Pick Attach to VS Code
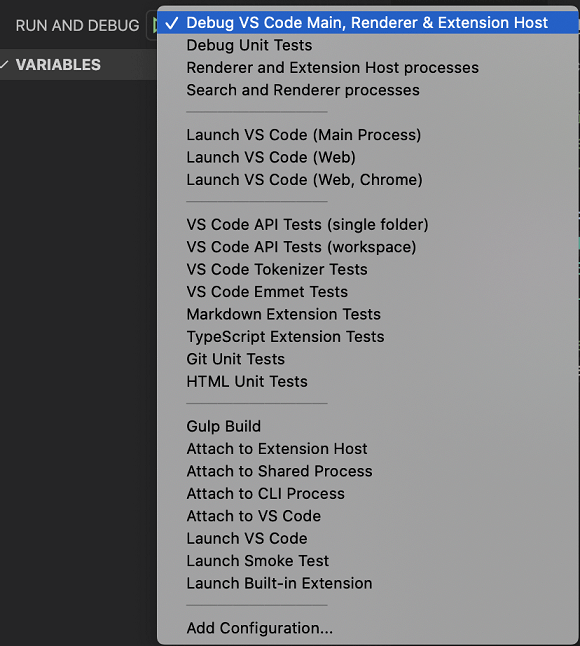This screenshot has height=646, width=580. 368,516
